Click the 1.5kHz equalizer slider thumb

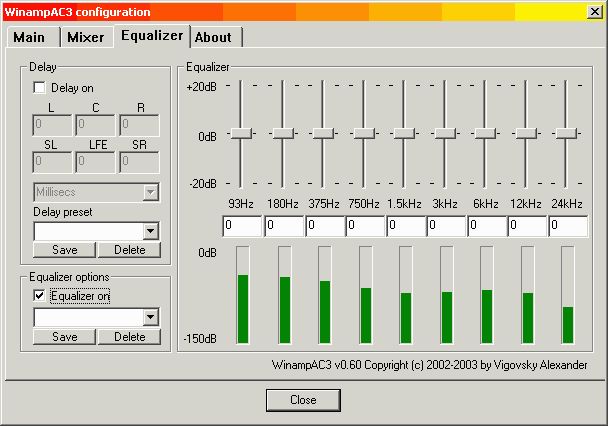pyautogui.click(x=404, y=133)
